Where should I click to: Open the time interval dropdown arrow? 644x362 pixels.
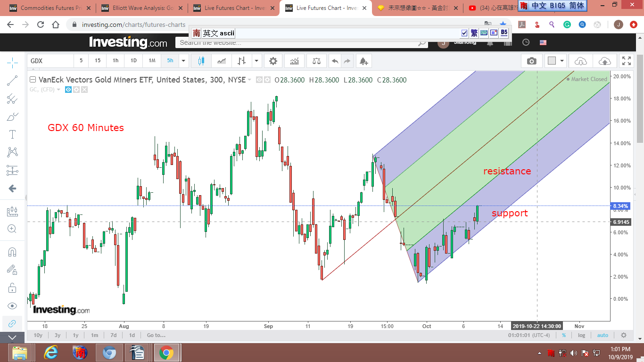(183, 61)
